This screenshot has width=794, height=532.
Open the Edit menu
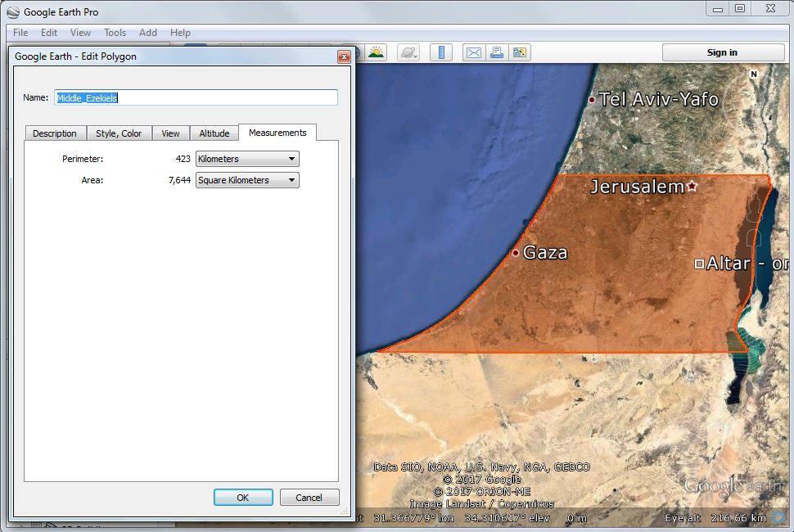49,33
